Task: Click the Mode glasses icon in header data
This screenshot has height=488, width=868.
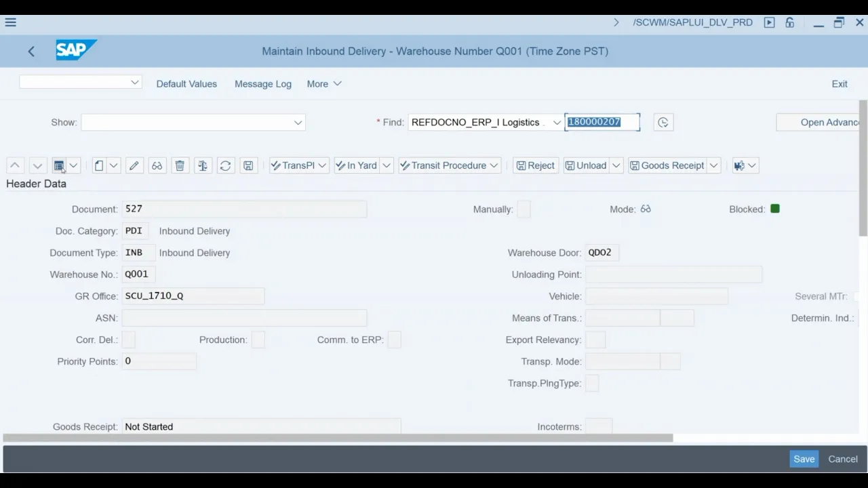Action: 646,209
